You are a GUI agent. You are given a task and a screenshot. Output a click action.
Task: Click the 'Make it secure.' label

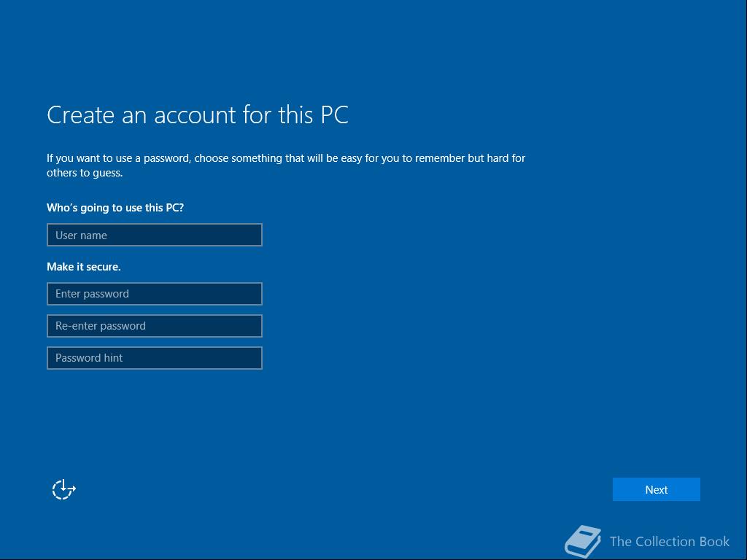pos(84,267)
